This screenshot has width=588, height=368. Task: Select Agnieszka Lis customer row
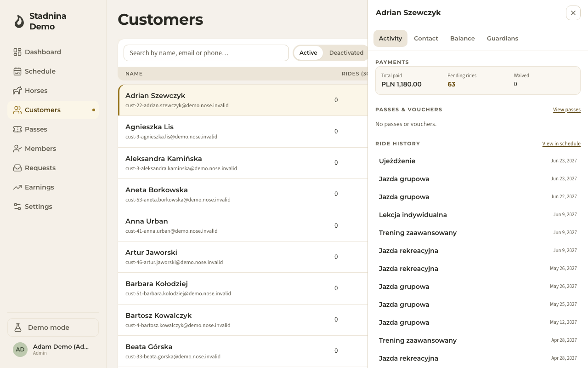[243, 132]
